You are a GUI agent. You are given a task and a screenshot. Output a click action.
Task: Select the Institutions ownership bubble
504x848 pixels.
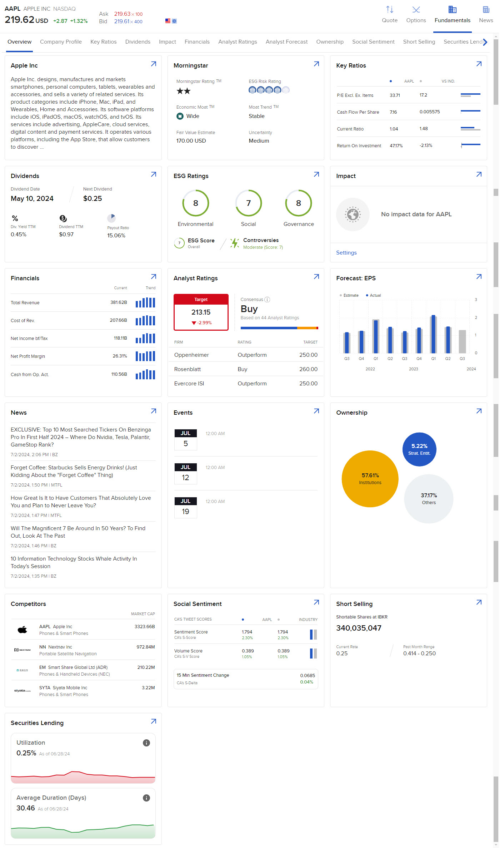click(370, 479)
